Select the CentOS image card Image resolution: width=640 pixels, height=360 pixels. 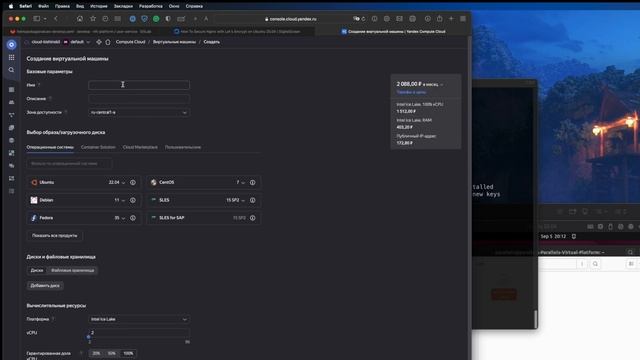pyautogui.click(x=204, y=182)
